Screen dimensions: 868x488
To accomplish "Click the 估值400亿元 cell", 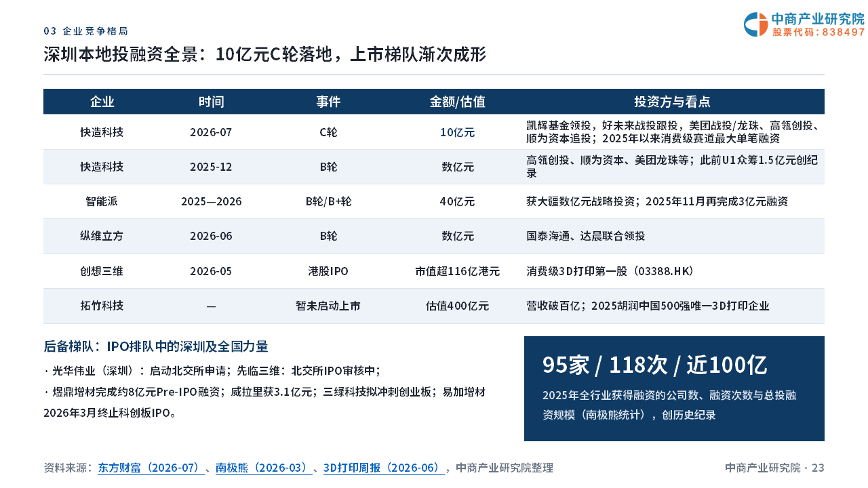I will pos(458,306).
